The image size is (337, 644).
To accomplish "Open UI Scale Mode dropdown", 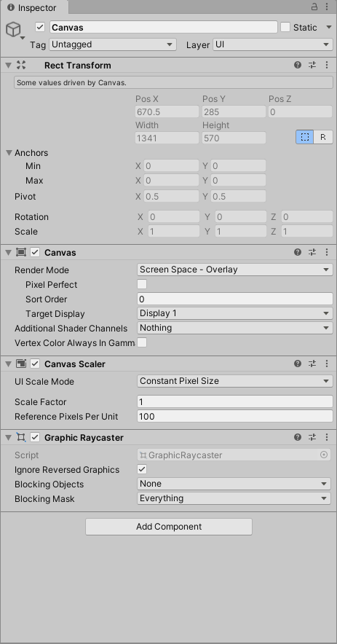I will [x=235, y=381].
